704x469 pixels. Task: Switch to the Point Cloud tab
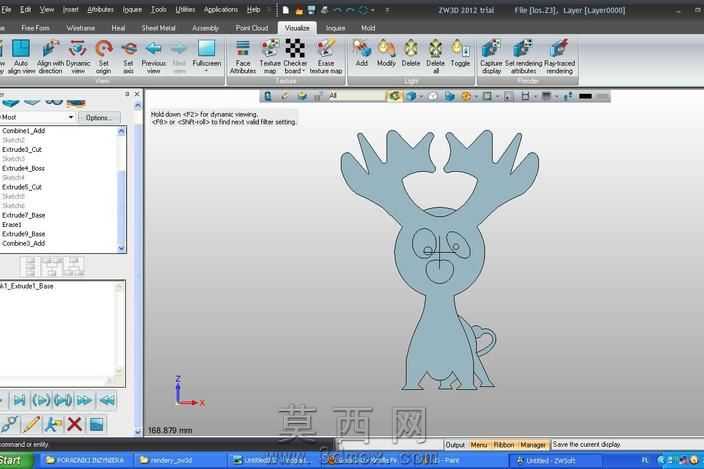point(252,28)
